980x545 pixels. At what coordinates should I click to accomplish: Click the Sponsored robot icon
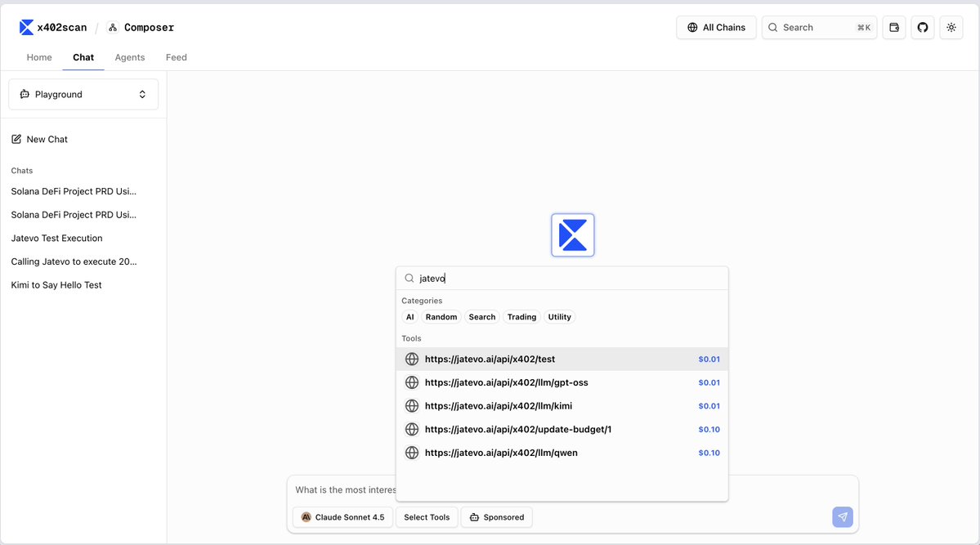coord(474,517)
